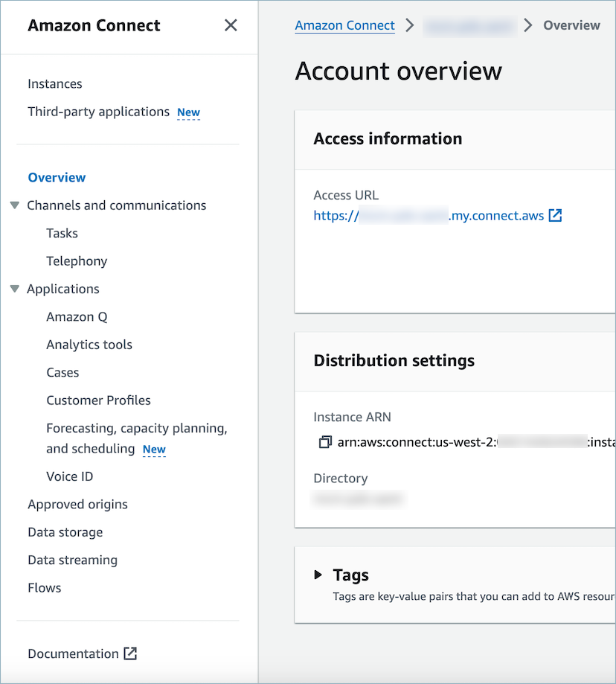Image resolution: width=616 pixels, height=684 pixels.
Task: Click the Amazon Connect breadcrumb link
Action: pos(344,25)
